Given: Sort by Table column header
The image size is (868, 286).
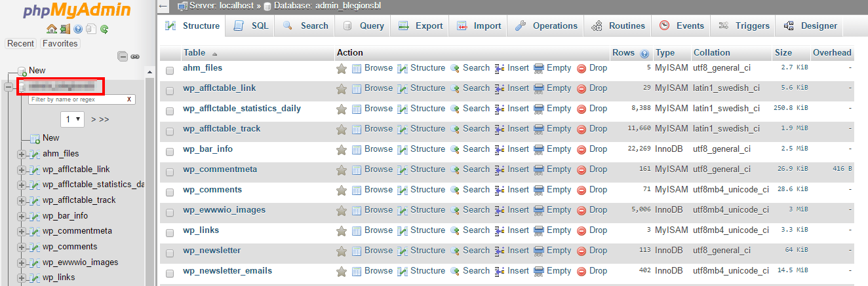Looking at the screenshot, I should click(x=194, y=53).
